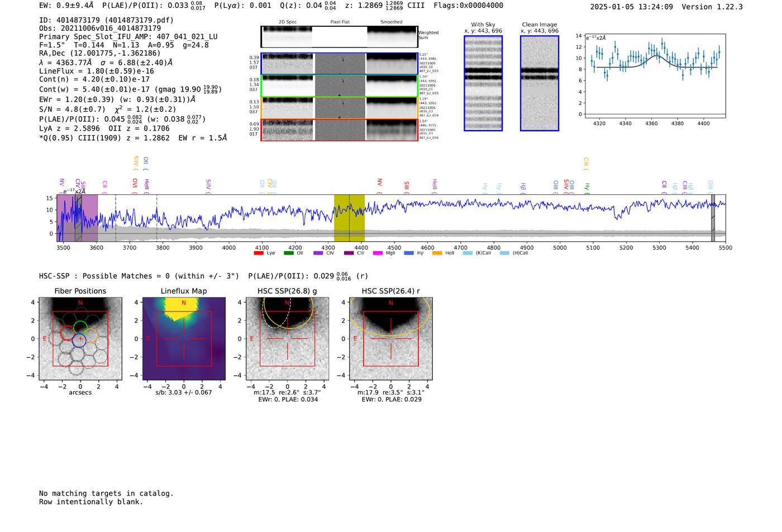Click the gray hatched bar near 5460Å
Image resolution: width=782 pixels, height=532 pixels.
[713, 218]
